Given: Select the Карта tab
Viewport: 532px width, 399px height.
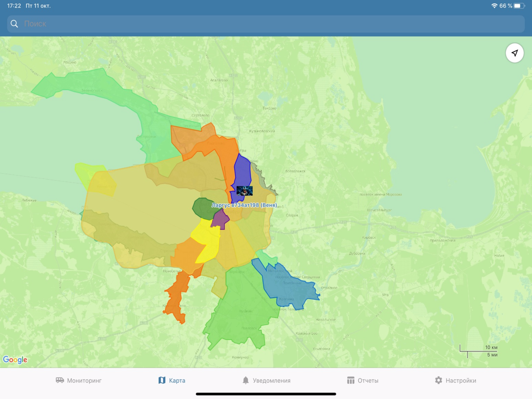Looking at the screenshot, I should pos(172,380).
